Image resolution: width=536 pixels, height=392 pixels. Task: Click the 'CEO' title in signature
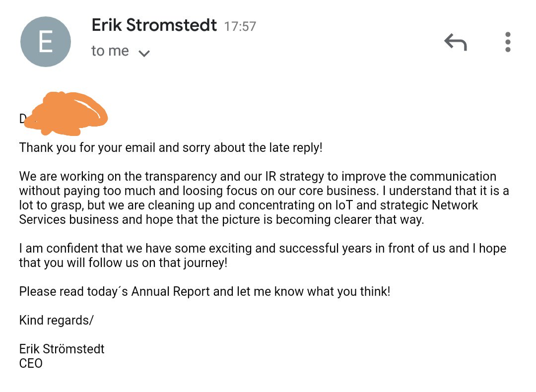pos(31,363)
